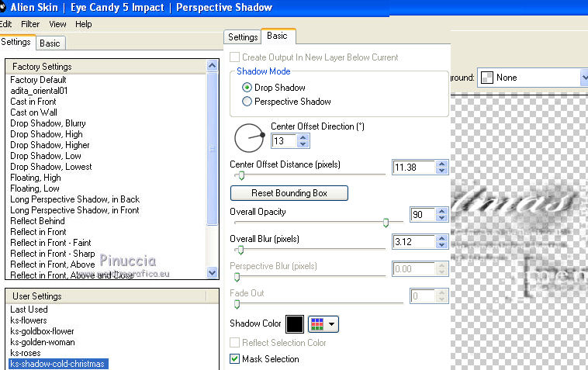This screenshot has width=588, height=370.
Task: Toggle Reflect Selection Color checkbox
Action: coord(235,342)
